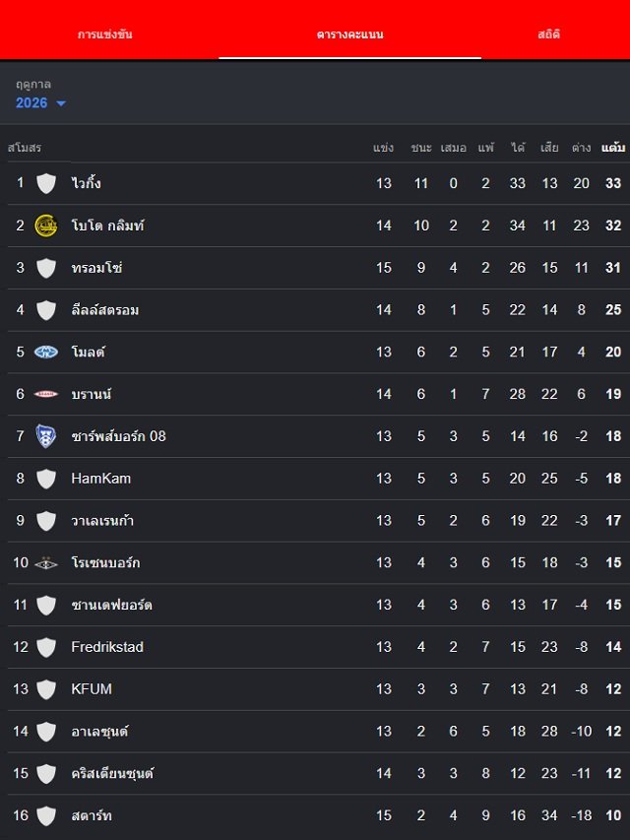Expand season selector using the blue arrow
630x840 pixels.
(61, 103)
